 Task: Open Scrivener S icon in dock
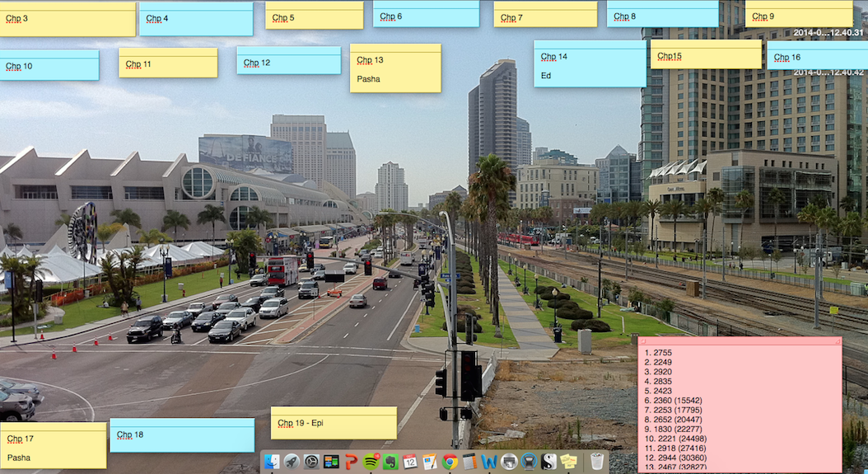548,462
